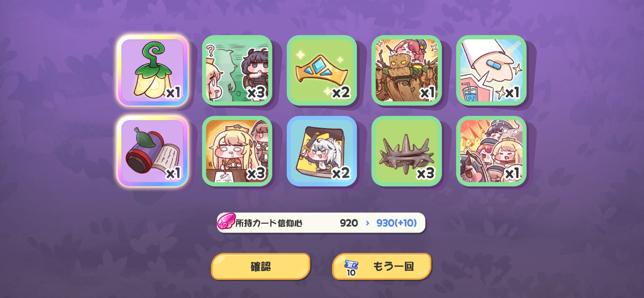Screen dimensions: 644x298
Task: Tap the golden tiara with blue gems
Action: tap(322, 70)
